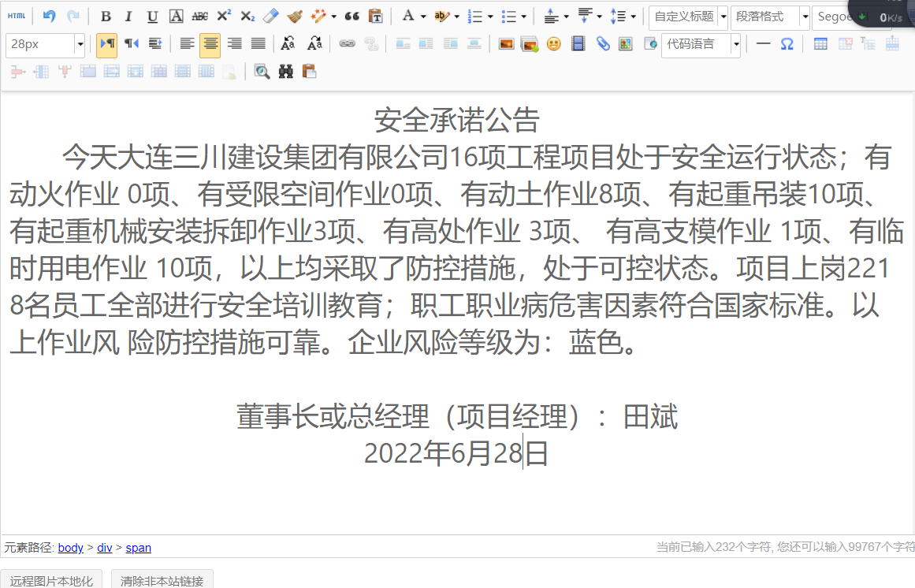Screen dimensions: 915x588
Task: Activate the format painter brush
Action: (295, 17)
